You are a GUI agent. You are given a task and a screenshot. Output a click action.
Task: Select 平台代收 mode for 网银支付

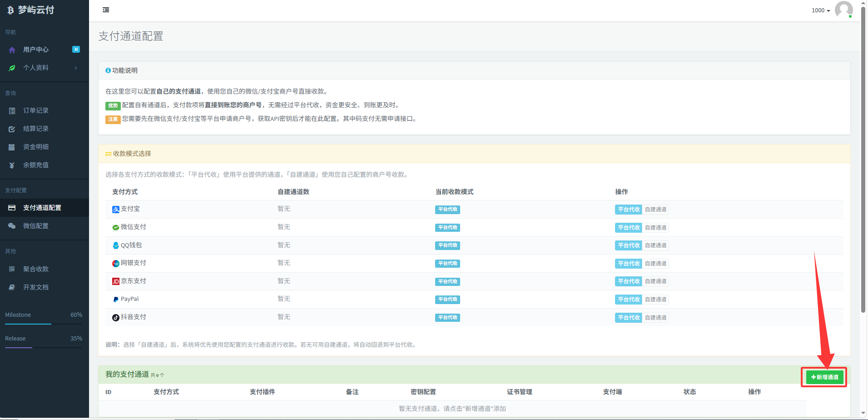[629, 264]
